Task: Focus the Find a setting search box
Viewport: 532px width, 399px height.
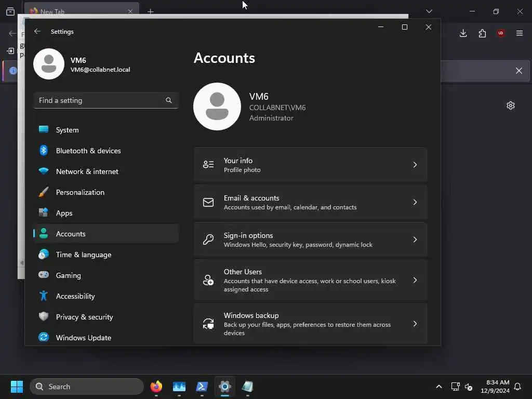Action: pos(106,100)
